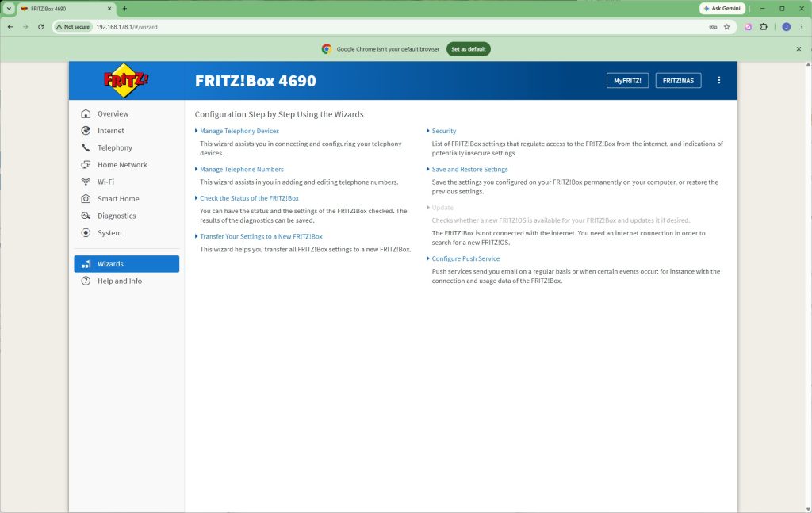The image size is (812, 513).
Task: Open Check the Status of the FRITZ!Box
Action: coord(249,198)
